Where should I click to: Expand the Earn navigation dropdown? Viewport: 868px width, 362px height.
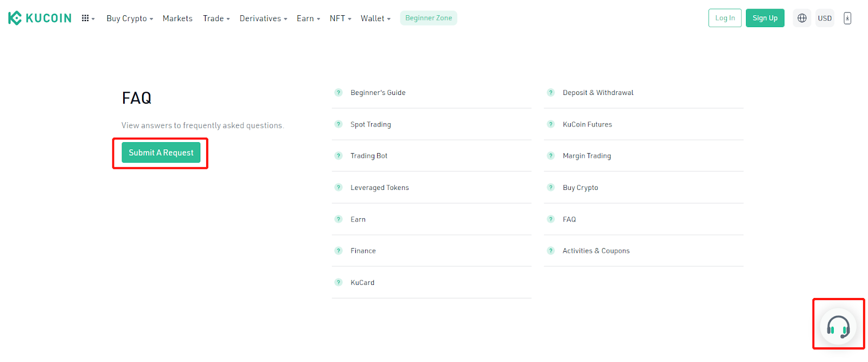(x=309, y=18)
